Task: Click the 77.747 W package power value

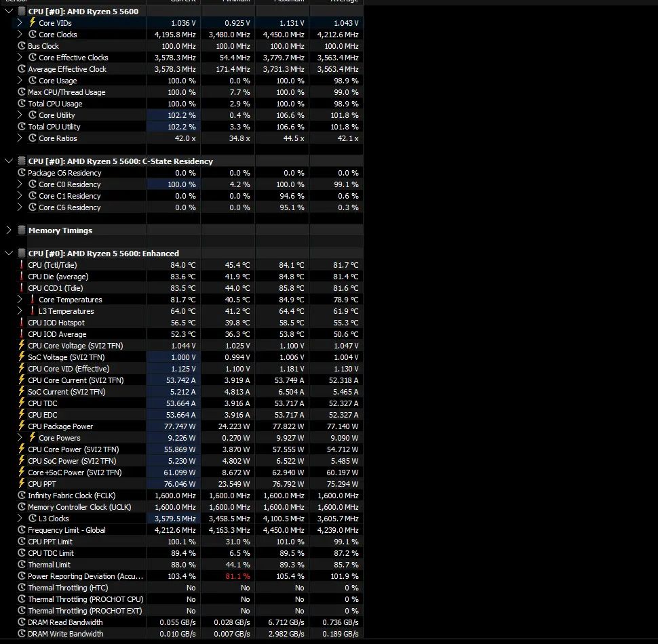Action: coord(180,426)
